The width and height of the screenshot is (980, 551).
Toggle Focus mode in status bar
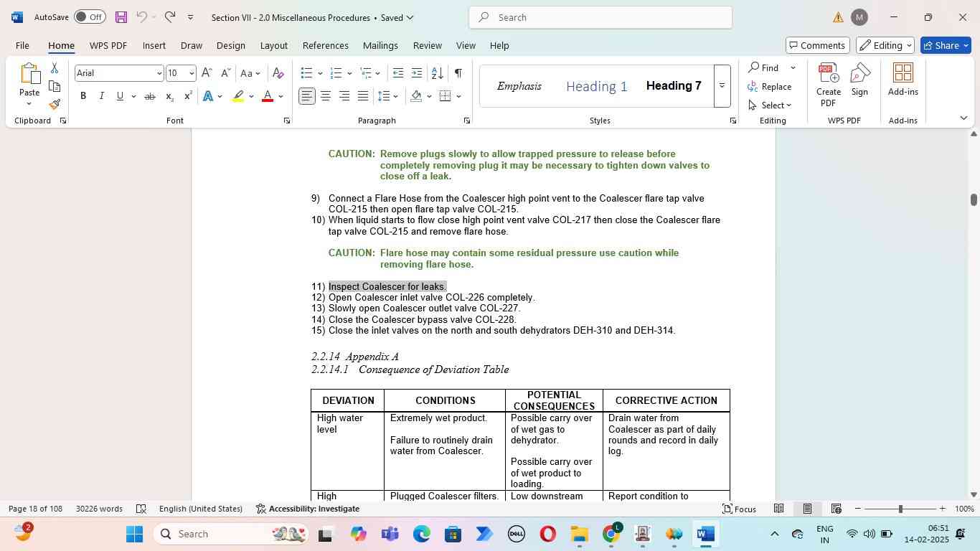[739, 509]
